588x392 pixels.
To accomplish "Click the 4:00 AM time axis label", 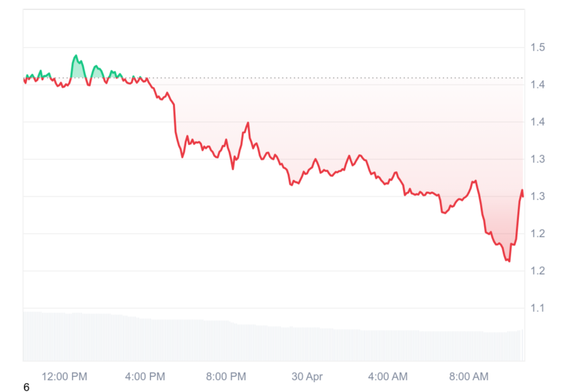I will click(387, 376).
